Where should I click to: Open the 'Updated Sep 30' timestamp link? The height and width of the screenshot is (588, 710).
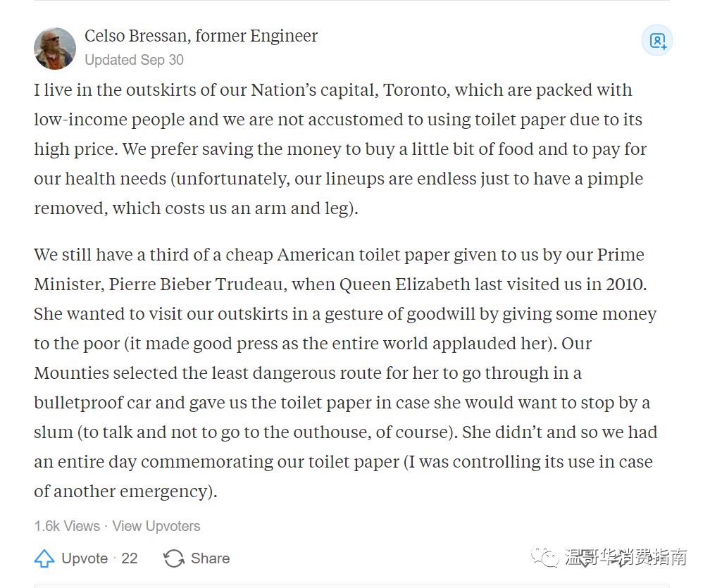click(x=134, y=60)
